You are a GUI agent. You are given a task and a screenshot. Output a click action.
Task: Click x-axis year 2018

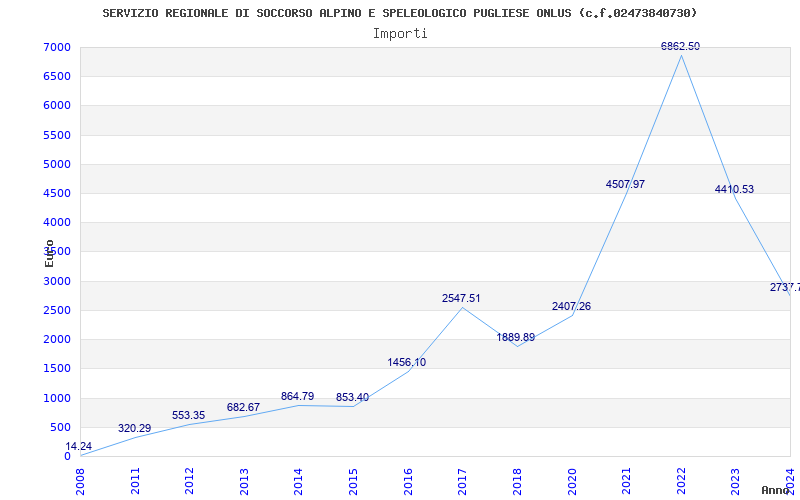517,482
